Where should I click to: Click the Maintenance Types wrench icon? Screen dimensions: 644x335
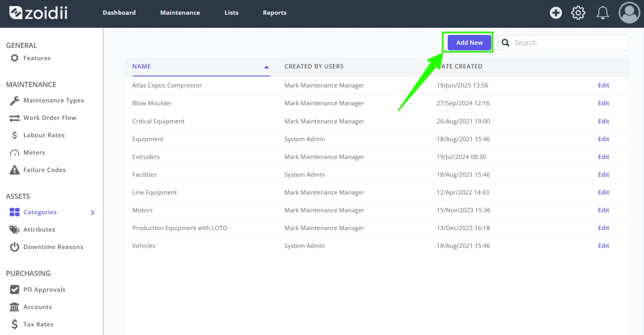pyautogui.click(x=15, y=101)
